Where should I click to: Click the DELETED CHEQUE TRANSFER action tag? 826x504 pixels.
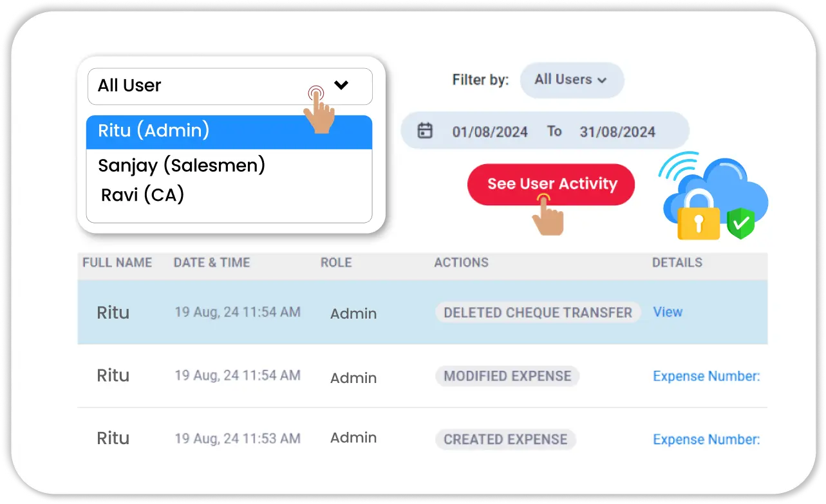click(x=538, y=313)
